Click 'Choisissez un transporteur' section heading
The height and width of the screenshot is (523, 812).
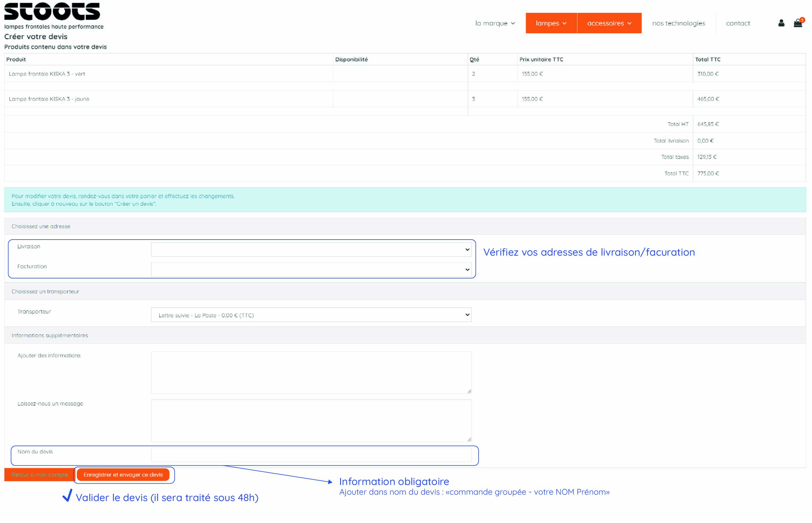(x=45, y=291)
